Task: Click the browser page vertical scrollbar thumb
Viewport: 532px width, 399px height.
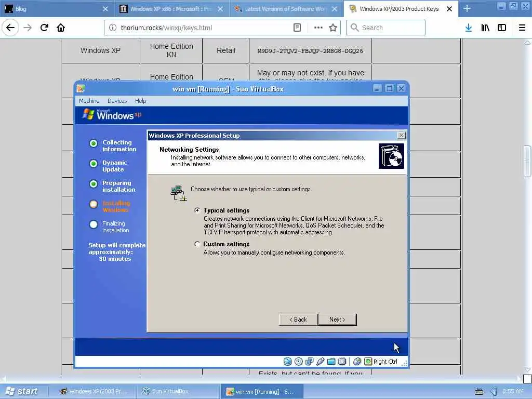Action: click(527, 161)
